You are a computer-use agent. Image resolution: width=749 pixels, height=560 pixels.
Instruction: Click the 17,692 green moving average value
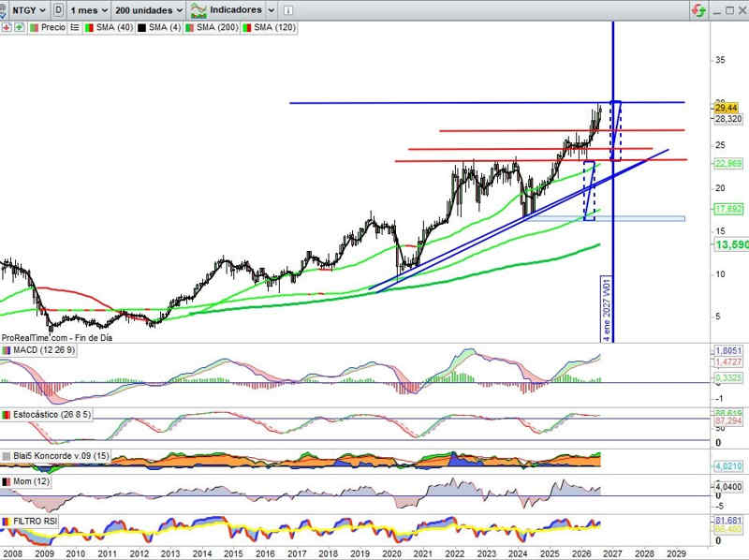click(x=728, y=209)
